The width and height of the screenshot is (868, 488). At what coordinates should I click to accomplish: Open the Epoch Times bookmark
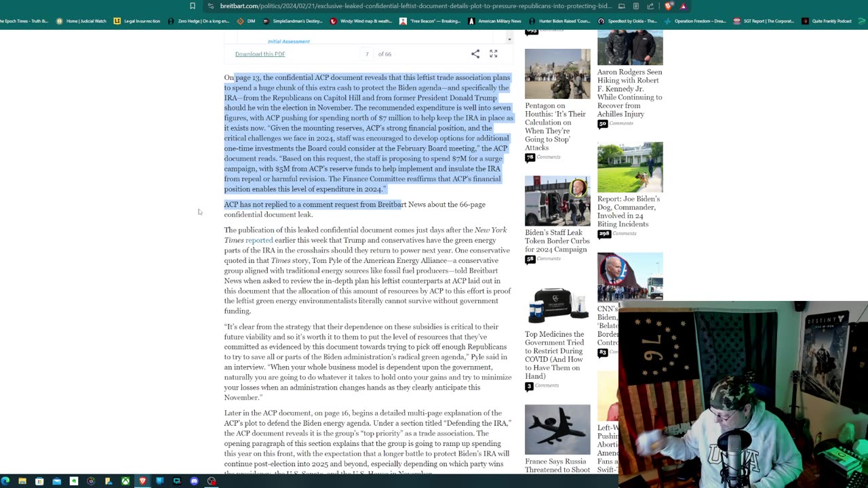point(24,21)
